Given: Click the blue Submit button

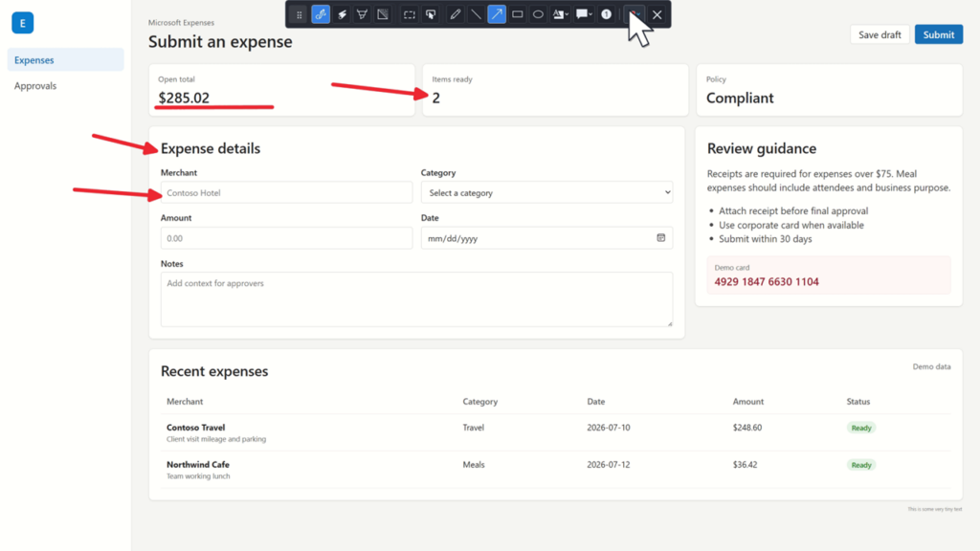Looking at the screenshot, I should pos(939,34).
